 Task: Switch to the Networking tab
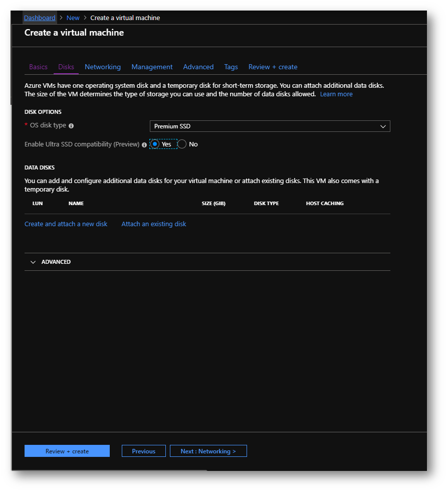click(103, 67)
